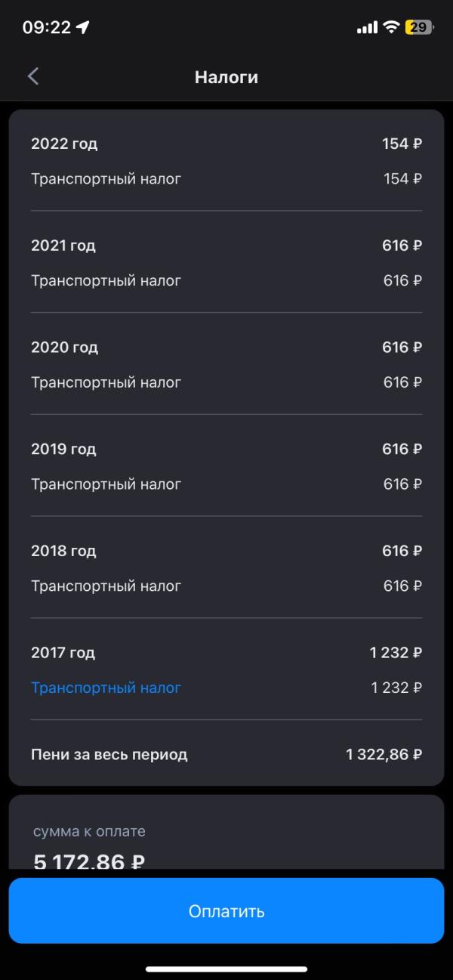Image resolution: width=453 pixels, height=980 pixels.
Task: Tap the battery indicator showing 29
Action: click(x=420, y=28)
